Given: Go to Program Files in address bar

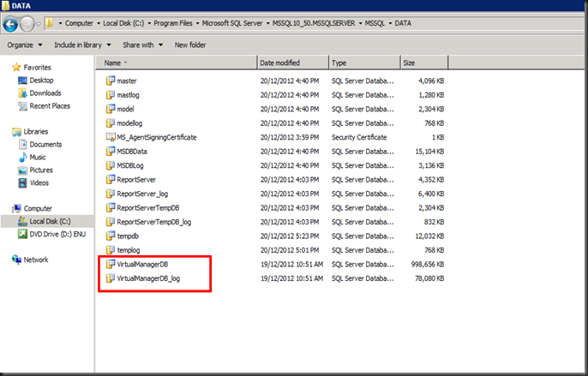Looking at the screenshot, I should (x=173, y=23).
